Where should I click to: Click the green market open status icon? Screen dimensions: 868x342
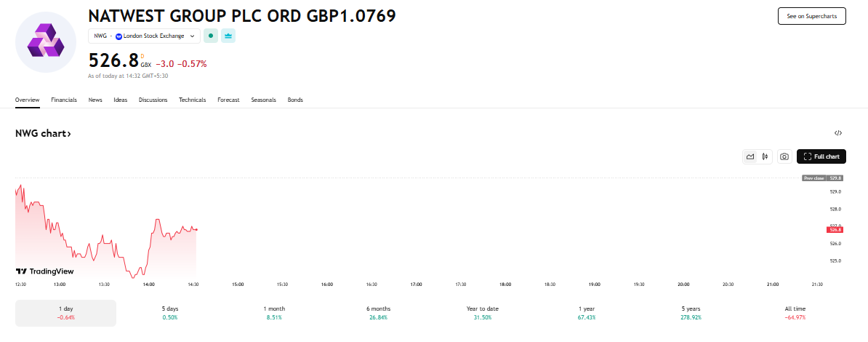tap(210, 36)
